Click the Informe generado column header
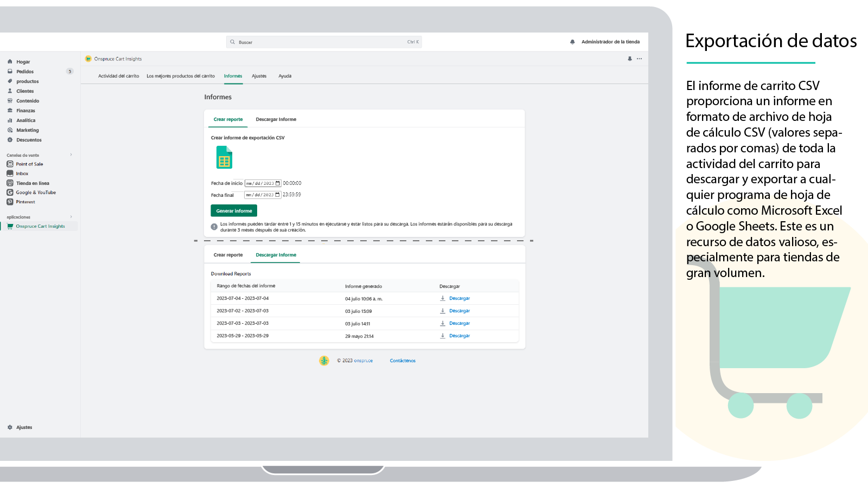Screen dimensions: 868x488 pyautogui.click(x=363, y=286)
